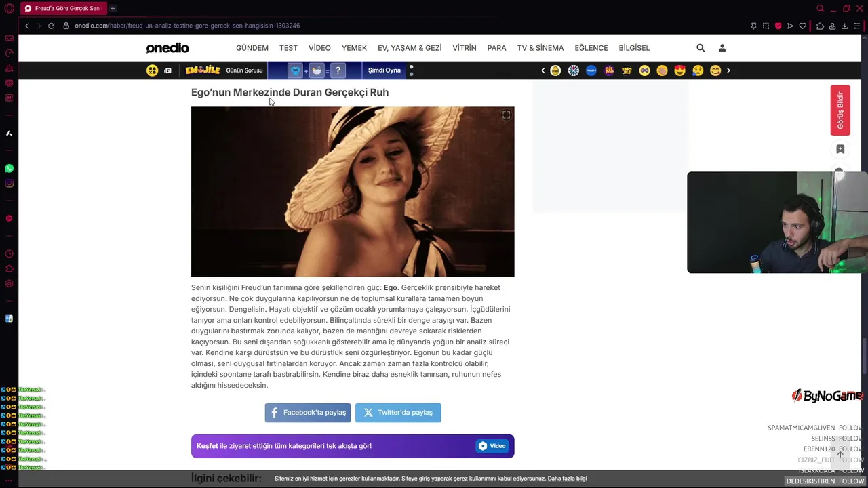The height and width of the screenshot is (488, 868).
Task: Select the heart-eyes emoji category
Action: (x=679, y=70)
